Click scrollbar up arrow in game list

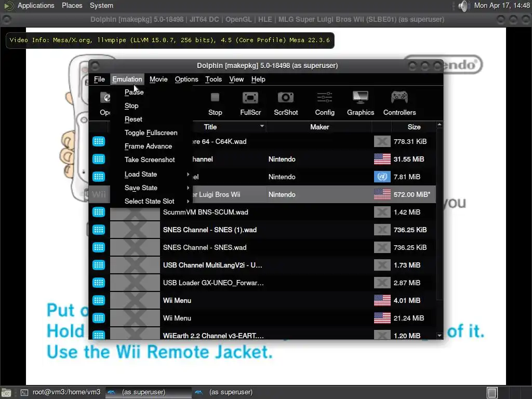(440, 125)
